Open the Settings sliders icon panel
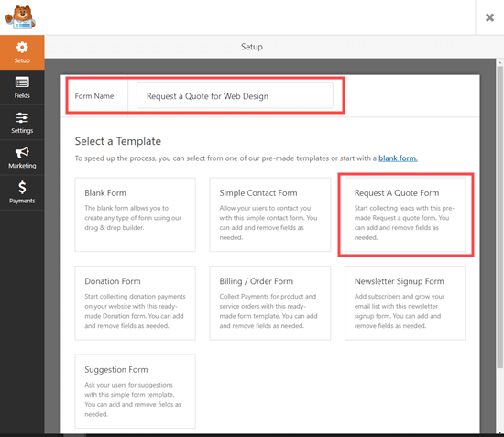The image size is (504, 437). tap(22, 123)
